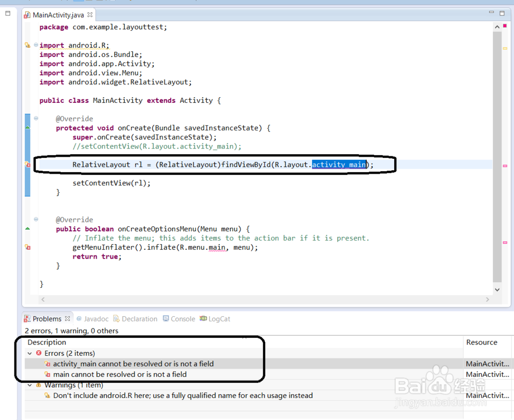
Task: Click the commented setContentView(R.layout.activity_main) line
Action: point(157,146)
